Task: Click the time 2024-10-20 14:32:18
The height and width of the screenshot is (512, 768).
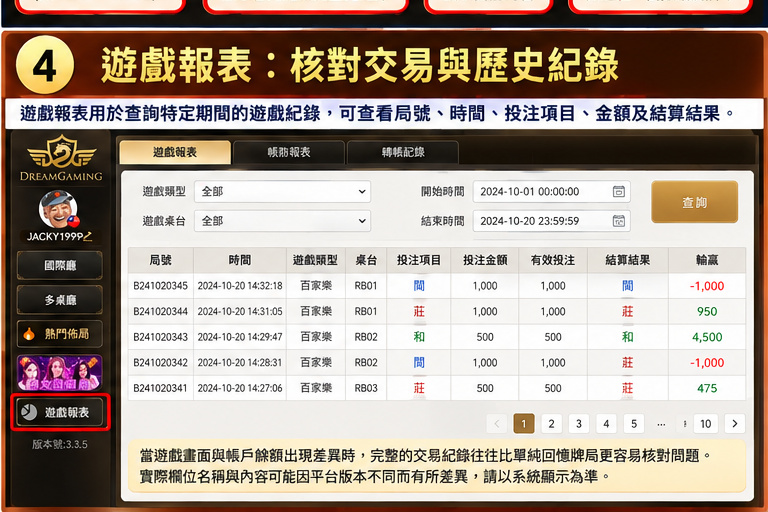Action: coord(240,286)
